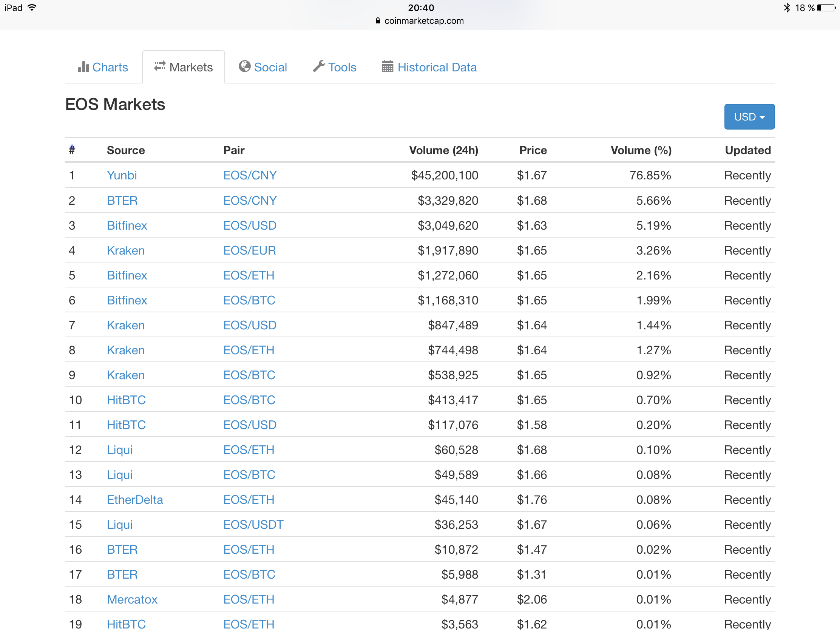The height and width of the screenshot is (630, 840).
Task: Select the EOS Markets heading
Action: (115, 104)
